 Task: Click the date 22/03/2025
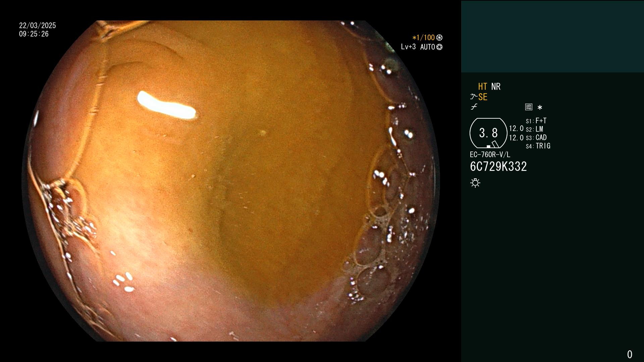pos(38,25)
